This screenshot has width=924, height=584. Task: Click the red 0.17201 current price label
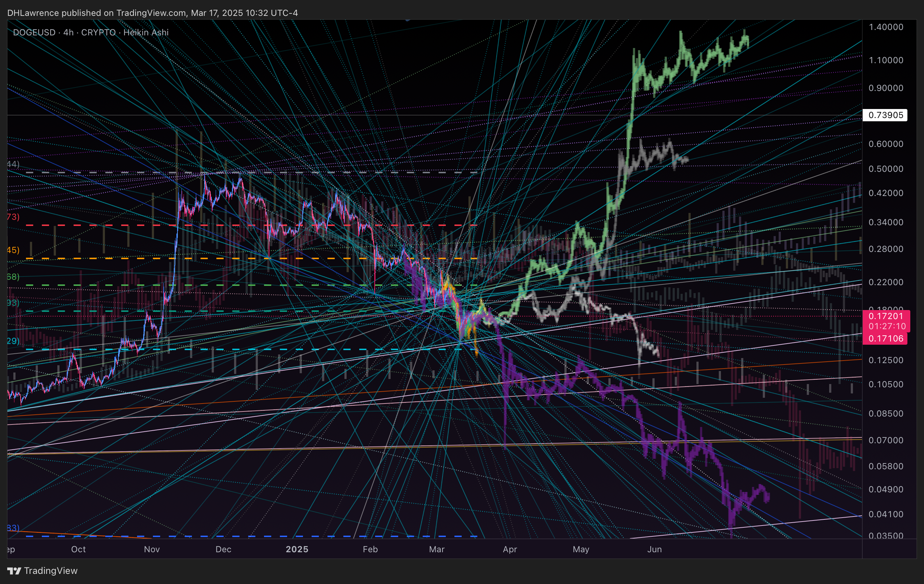coord(886,316)
